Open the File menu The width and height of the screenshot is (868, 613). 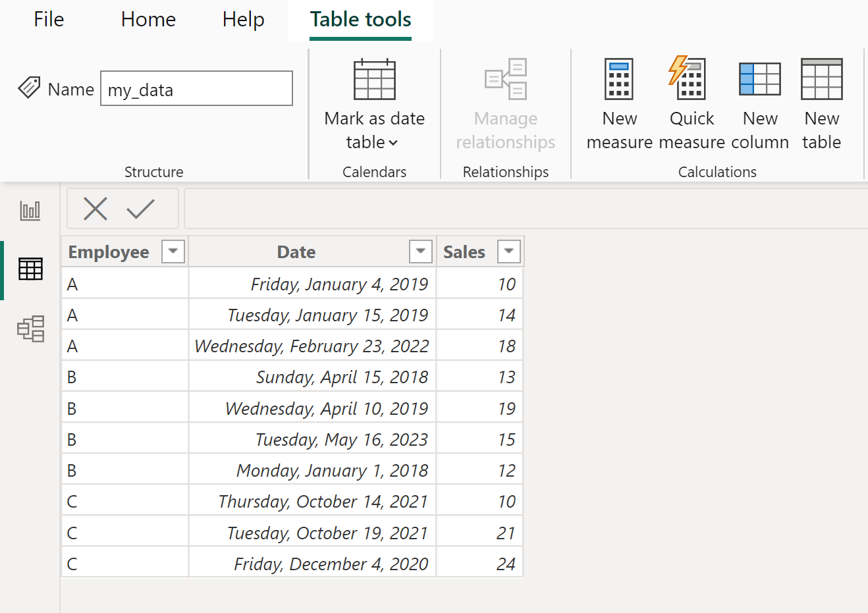[49, 20]
